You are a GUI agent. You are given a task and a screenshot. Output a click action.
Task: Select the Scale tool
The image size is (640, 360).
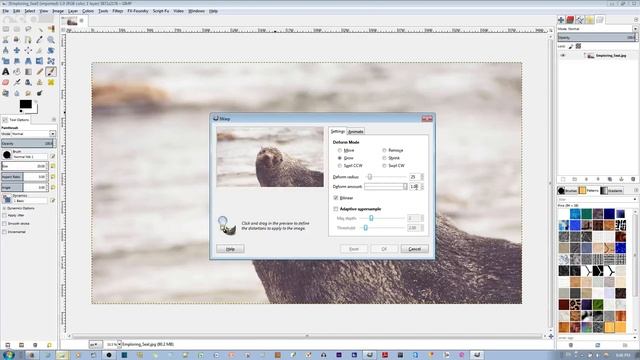point(6,61)
